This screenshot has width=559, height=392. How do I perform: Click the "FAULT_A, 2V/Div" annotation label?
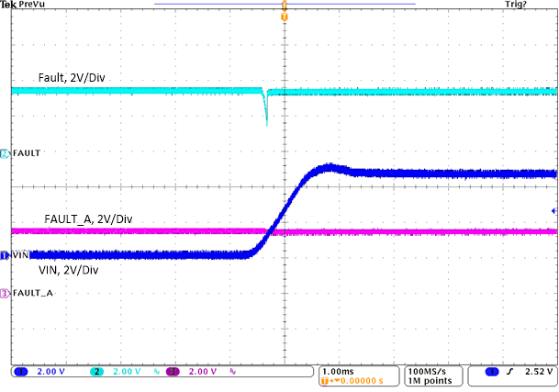tap(88, 218)
